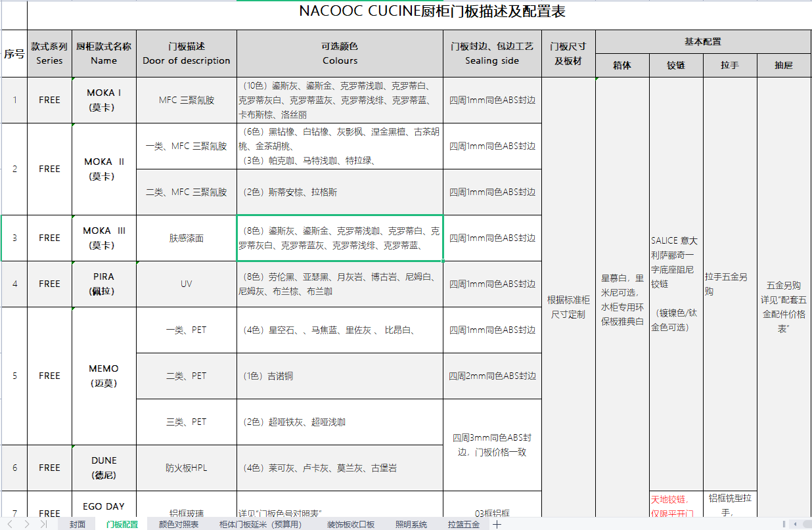Select the 拉手五金另购 cell
This screenshot has height=530, width=812.
point(730,284)
